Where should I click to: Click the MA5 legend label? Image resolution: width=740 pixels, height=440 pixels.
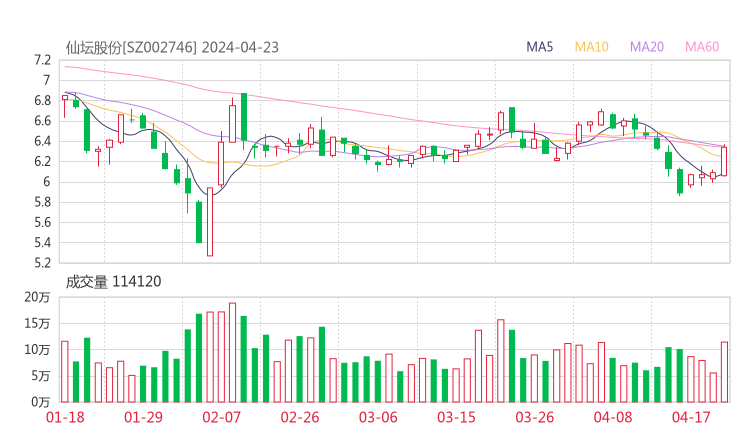[x=539, y=47]
